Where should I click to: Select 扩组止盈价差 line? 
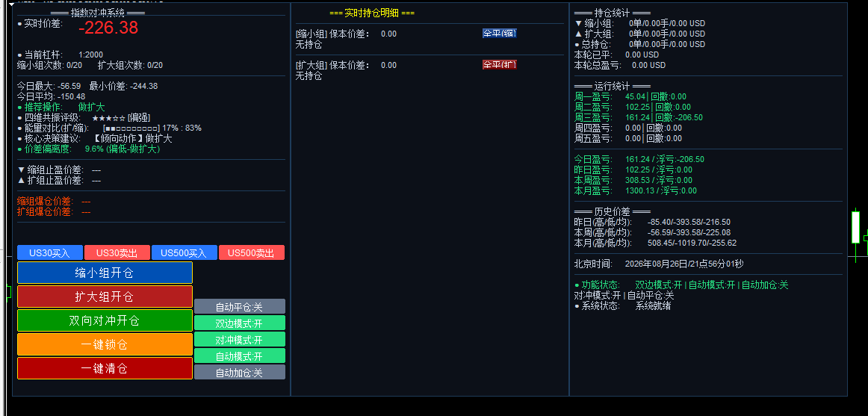pos(59,180)
